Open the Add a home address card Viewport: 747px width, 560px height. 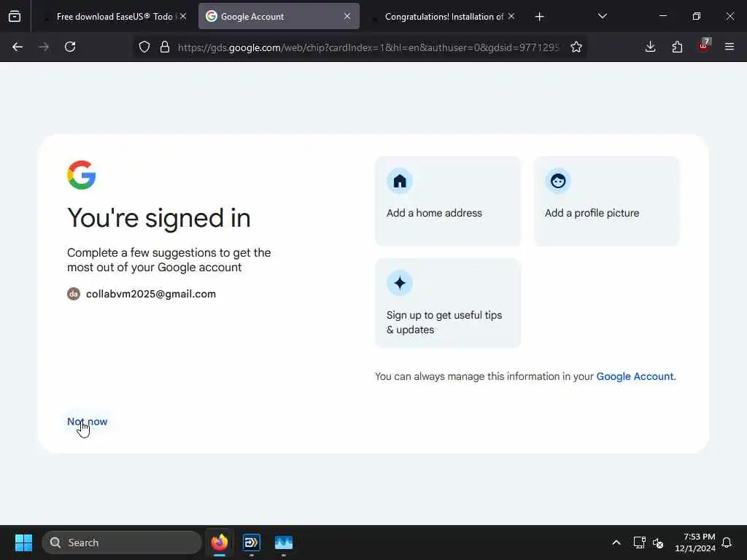pos(448,201)
